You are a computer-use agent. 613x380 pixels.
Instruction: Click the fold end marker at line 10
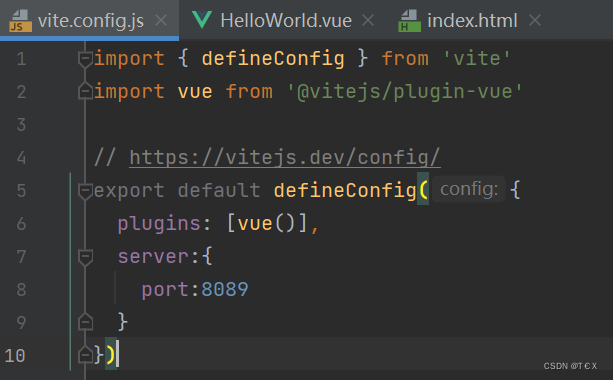85,355
